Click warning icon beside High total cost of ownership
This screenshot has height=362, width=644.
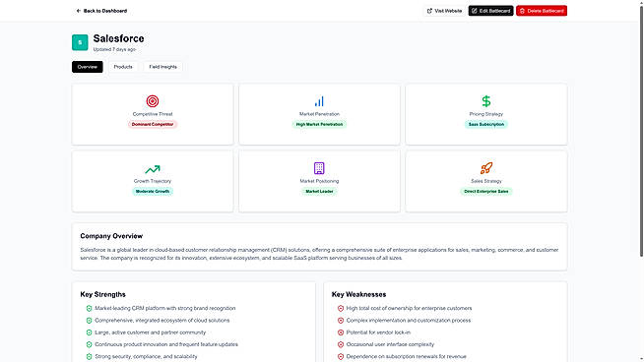click(x=341, y=308)
